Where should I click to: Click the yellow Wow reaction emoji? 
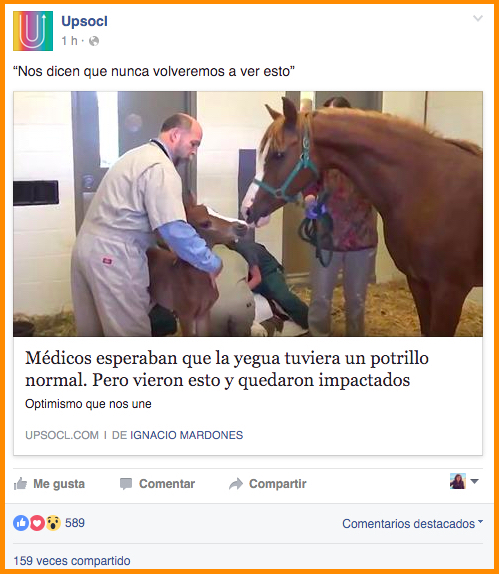[53, 523]
